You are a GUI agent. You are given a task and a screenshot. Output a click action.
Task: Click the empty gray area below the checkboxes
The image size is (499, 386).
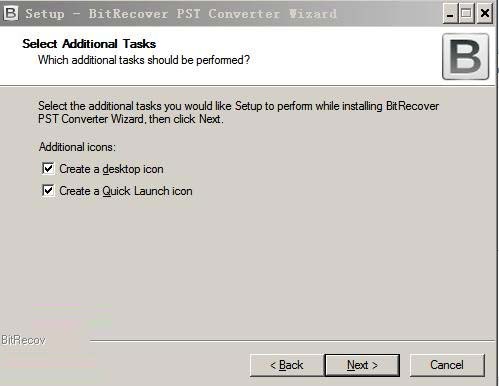pyautogui.click(x=249, y=263)
